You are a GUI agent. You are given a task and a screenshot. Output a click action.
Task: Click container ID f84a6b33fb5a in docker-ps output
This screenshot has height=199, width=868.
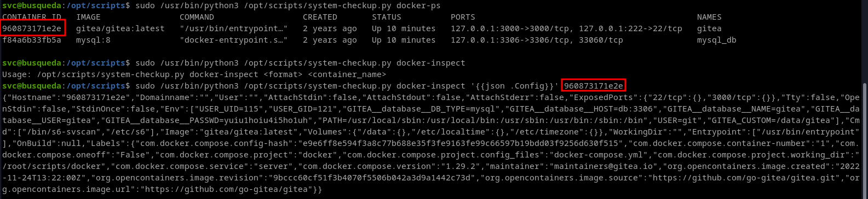point(32,40)
